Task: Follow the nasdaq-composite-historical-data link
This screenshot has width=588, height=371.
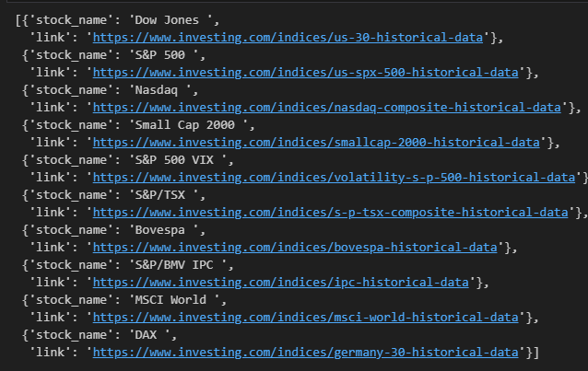Action: pos(326,108)
